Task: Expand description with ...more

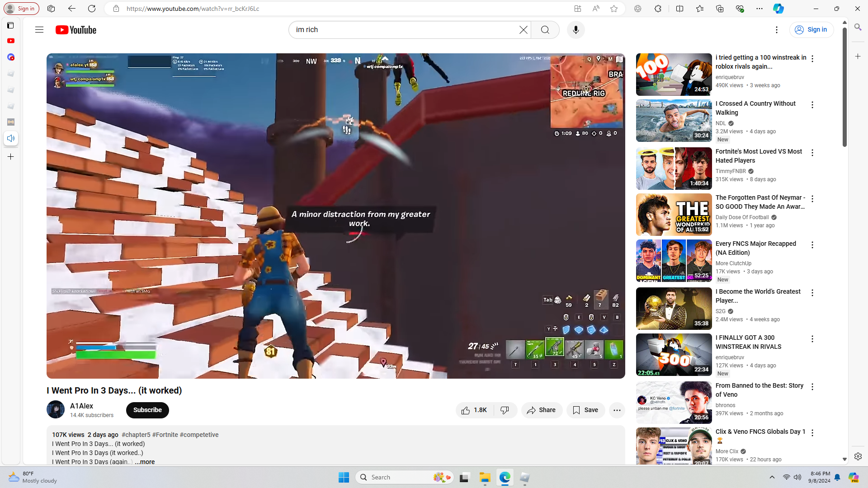Action: point(145,462)
